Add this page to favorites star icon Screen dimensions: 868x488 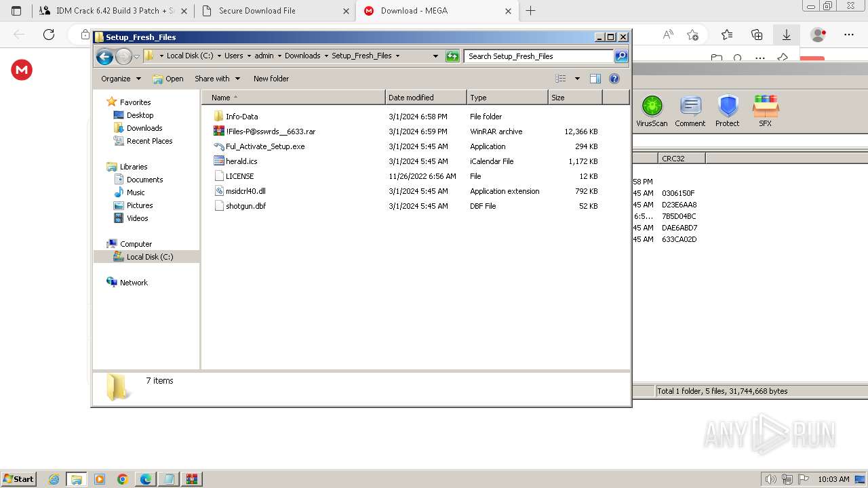692,35
